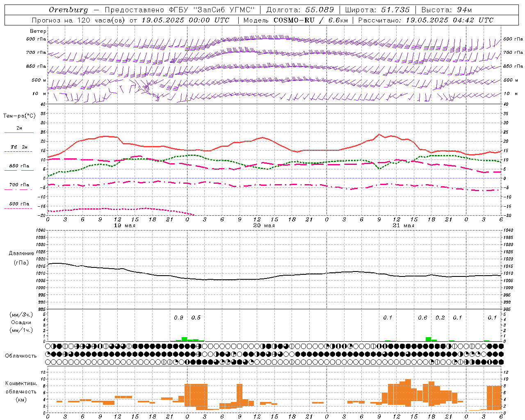The width and height of the screenshot is (525, 420).
Task: Click the 0.6 precipitation amount
Action: [x=422, y=317]
